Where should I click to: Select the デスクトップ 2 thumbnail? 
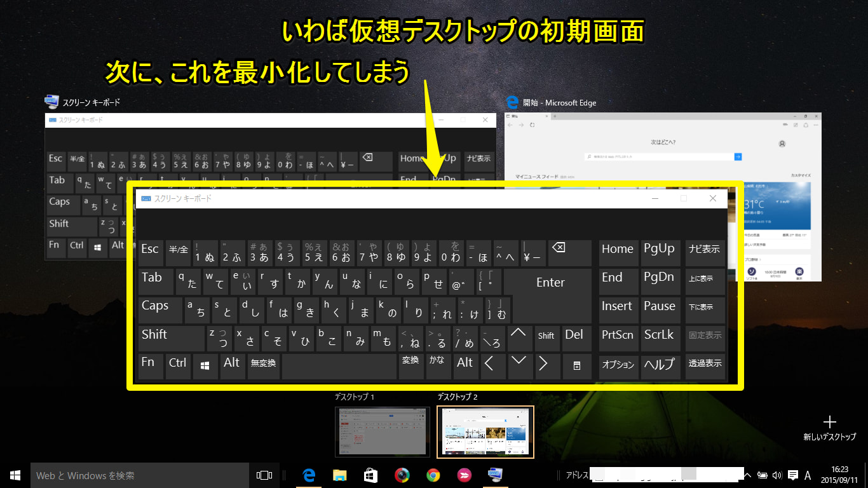click(485, 431)
